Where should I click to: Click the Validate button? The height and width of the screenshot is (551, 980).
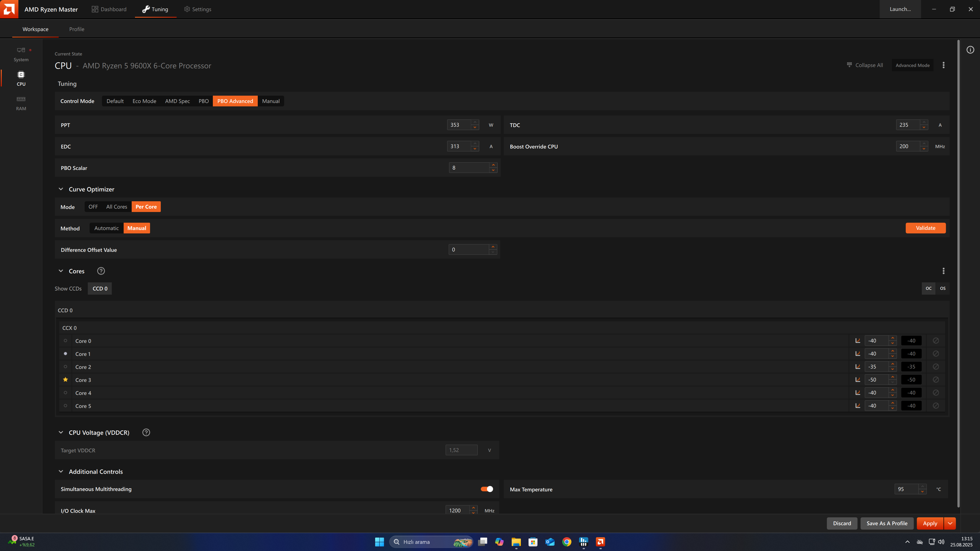(x=926, y=228)
